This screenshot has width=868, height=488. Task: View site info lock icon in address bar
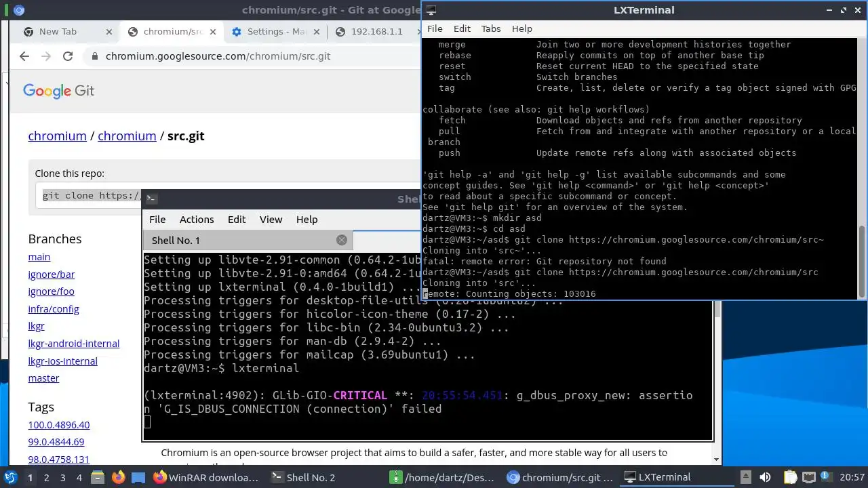[94, 56]
